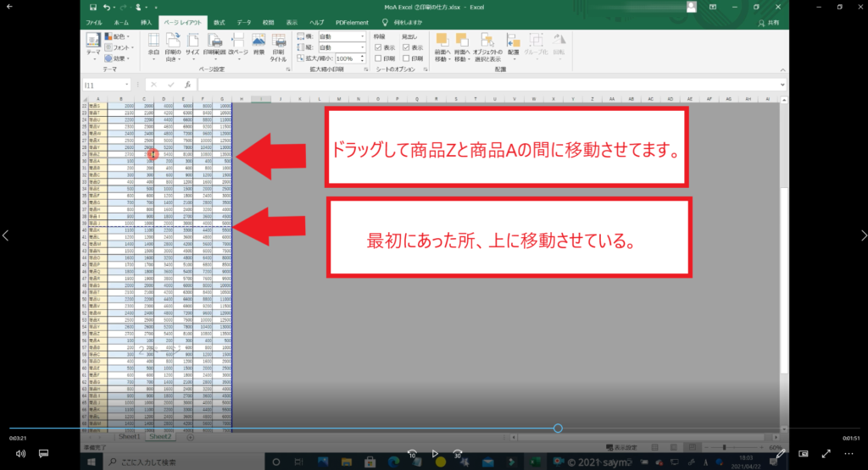This screenshot has height=470, width=868.
Task: Click the 背景 background image icon
Action: [259, 46]
